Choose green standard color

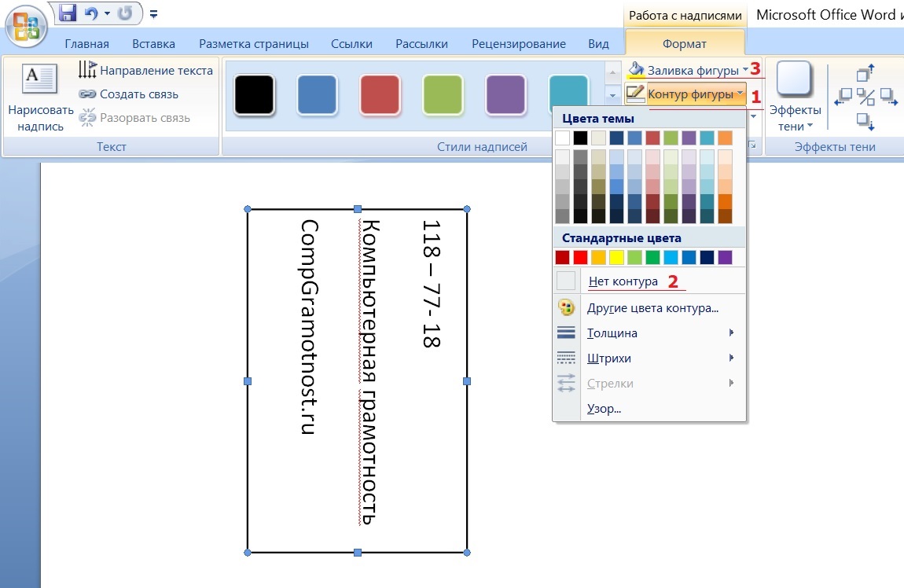click(x=652, y=257)
